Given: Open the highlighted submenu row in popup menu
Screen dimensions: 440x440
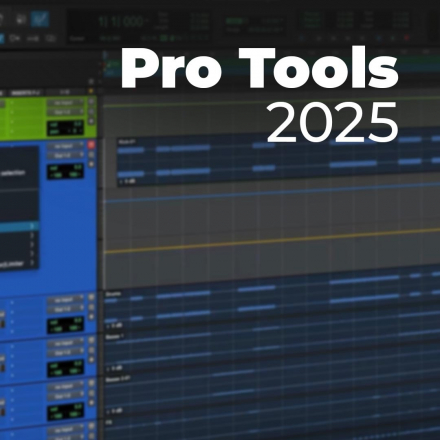Looking at the screenshot, I should (x=19, y=226).
